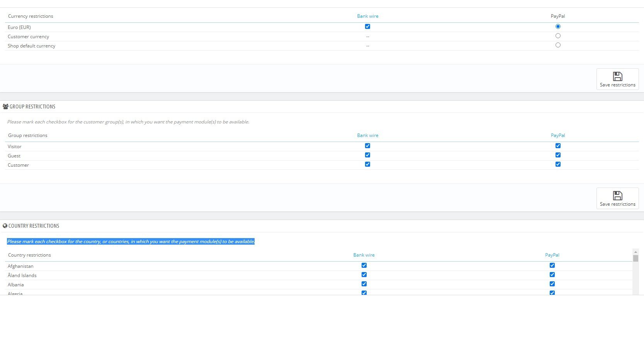
Task: Uncheck PayPal for Åland Islands
Action: [552, 275]
